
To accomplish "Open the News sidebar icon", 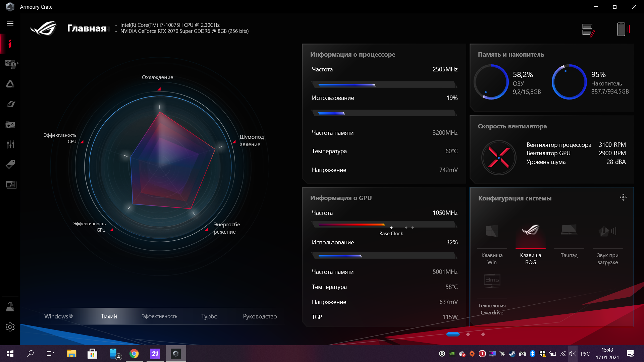I will point(11,184).
